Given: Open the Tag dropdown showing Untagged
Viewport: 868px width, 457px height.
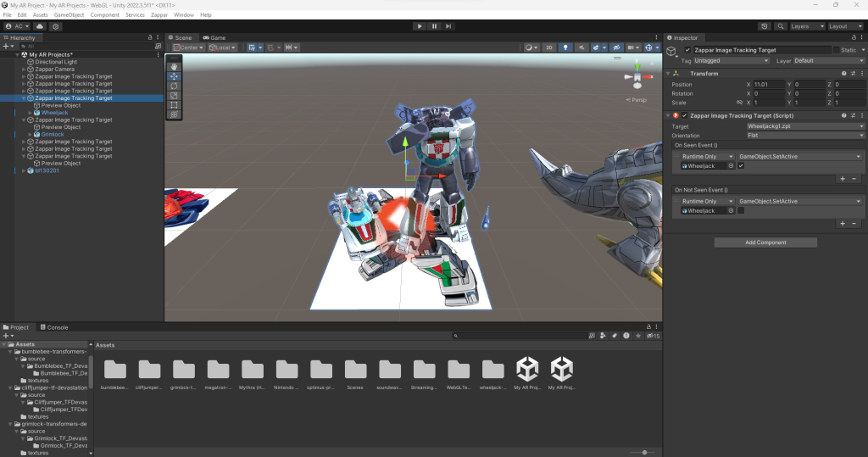Looking at the screenshot, I should pos(728,61).
